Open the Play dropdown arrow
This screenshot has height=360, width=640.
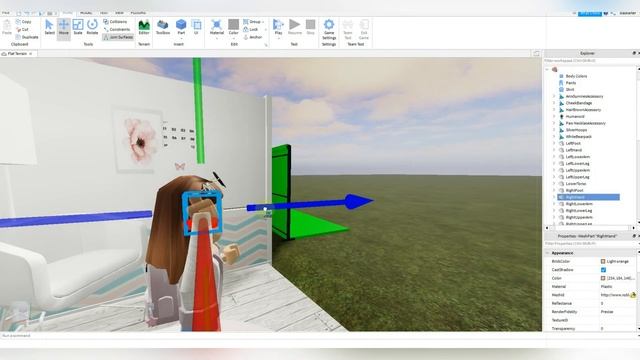pos(278,38)
